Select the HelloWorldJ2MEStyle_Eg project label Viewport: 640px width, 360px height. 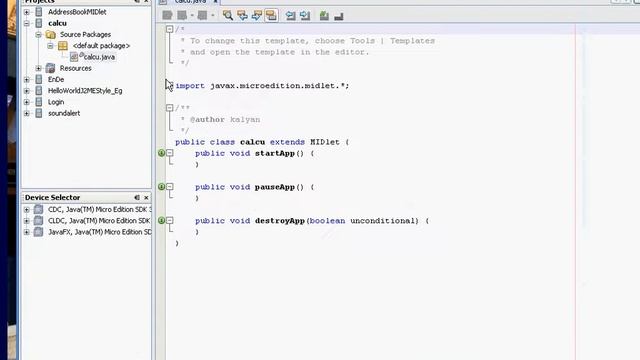pos(85,91)
